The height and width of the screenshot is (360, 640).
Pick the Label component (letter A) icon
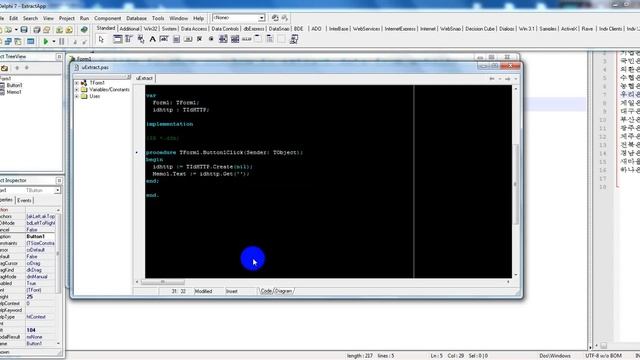[x=153, y=39]
